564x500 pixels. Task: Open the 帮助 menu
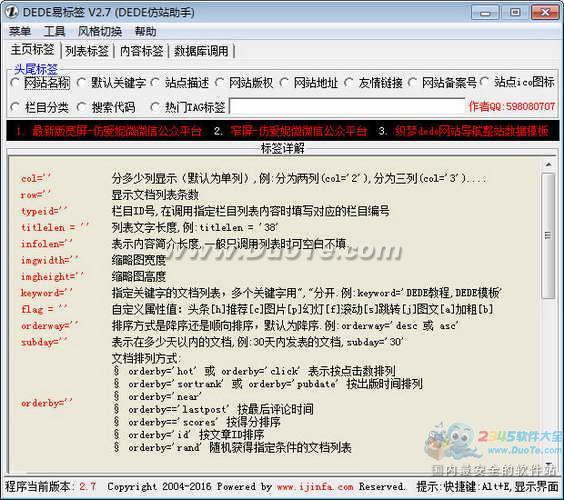pos(146,32)
